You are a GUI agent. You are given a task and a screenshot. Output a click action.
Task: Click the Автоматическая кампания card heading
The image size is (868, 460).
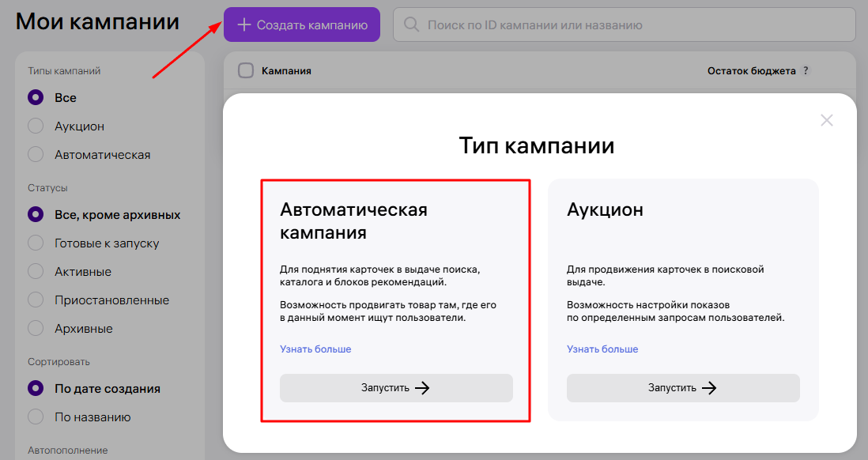point(353,221)
